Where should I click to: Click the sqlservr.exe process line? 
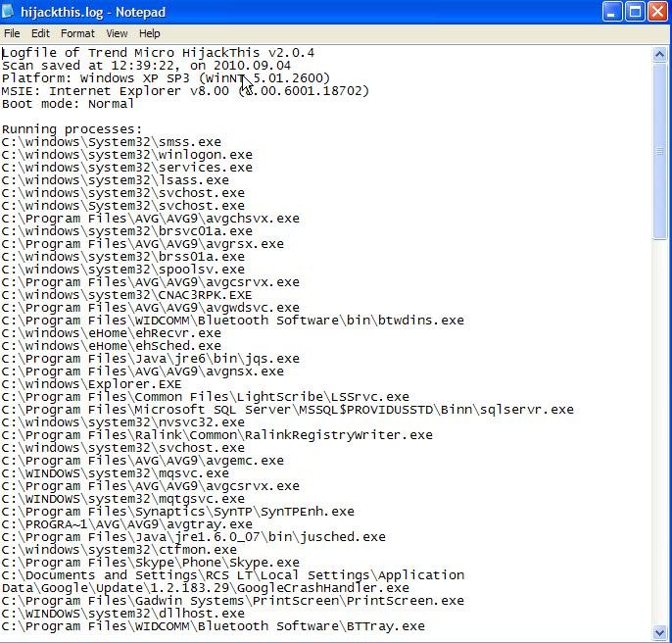point(288,410)
